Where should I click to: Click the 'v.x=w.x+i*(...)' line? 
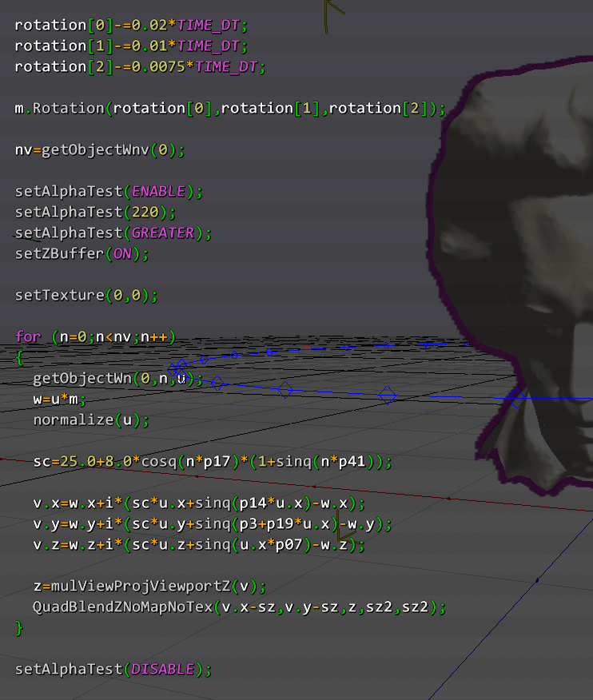pyautogui.click(x=199, y=503)
